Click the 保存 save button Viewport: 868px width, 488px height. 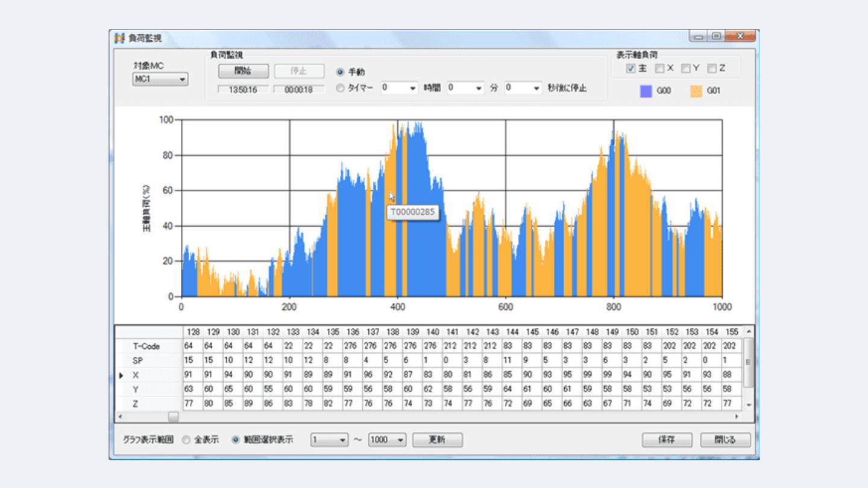click(667, 440)
